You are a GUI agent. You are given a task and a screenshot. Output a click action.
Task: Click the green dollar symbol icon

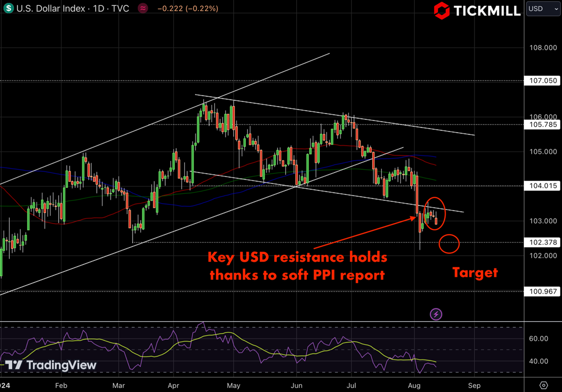tap(8, 8)
